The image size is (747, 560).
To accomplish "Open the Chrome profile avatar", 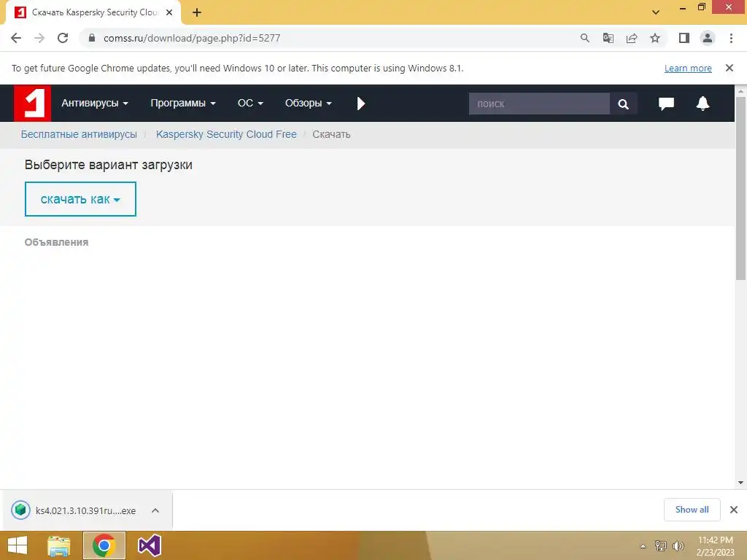I will tap(708, 38).
